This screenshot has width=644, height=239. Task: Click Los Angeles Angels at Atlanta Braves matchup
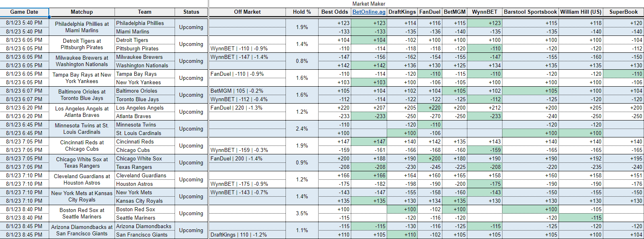coord(82,112)
